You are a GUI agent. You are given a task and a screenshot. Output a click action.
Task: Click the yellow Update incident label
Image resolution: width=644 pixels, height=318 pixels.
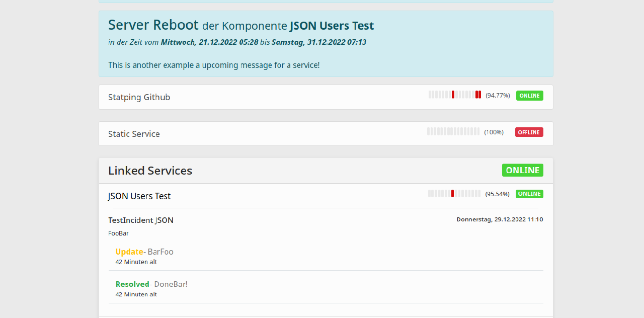tap(129, 252)
